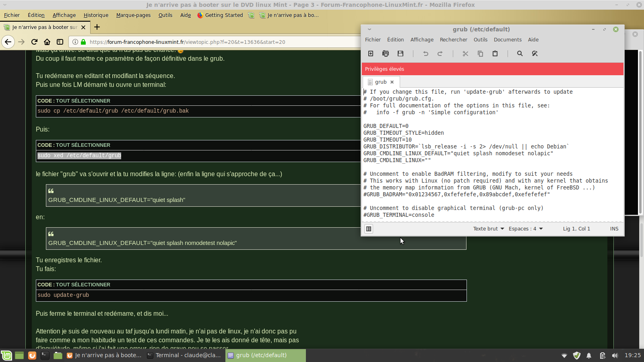Click the Firefox URL address field
The width and height of the screenshot is (644, 362).
(221, 42)
